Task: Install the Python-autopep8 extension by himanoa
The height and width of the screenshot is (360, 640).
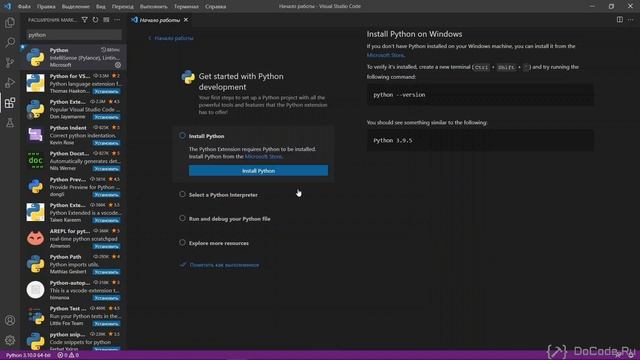Action: [x=106, y=298]
